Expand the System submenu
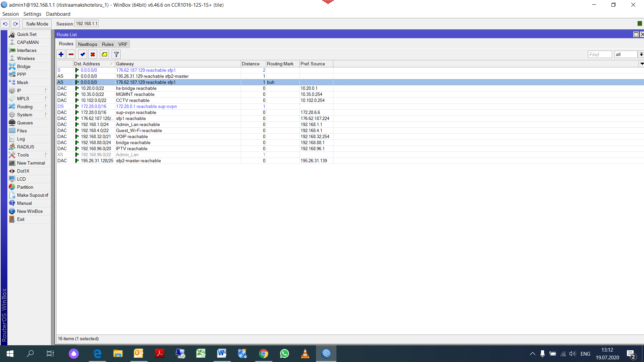This screenshot has height=362, width=644. pyautogui.click(x=29, y=115)
